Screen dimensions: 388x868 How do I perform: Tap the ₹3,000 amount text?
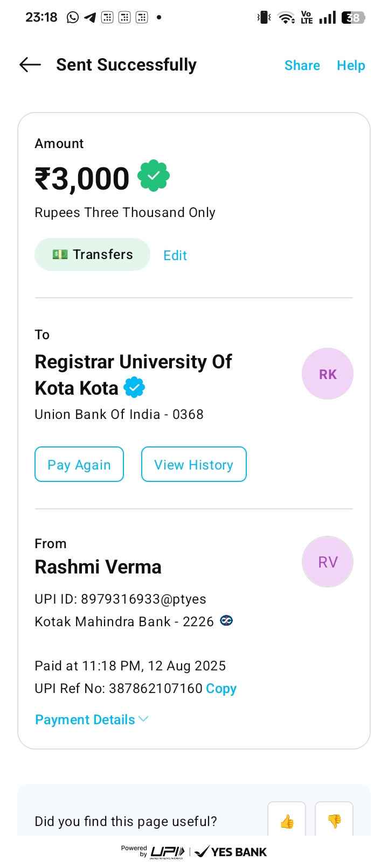(82, 179)
